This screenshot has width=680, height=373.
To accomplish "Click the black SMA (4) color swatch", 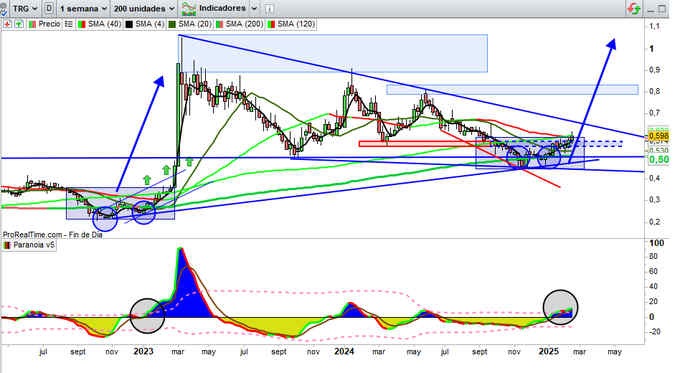I will click(x=129, y=24).
